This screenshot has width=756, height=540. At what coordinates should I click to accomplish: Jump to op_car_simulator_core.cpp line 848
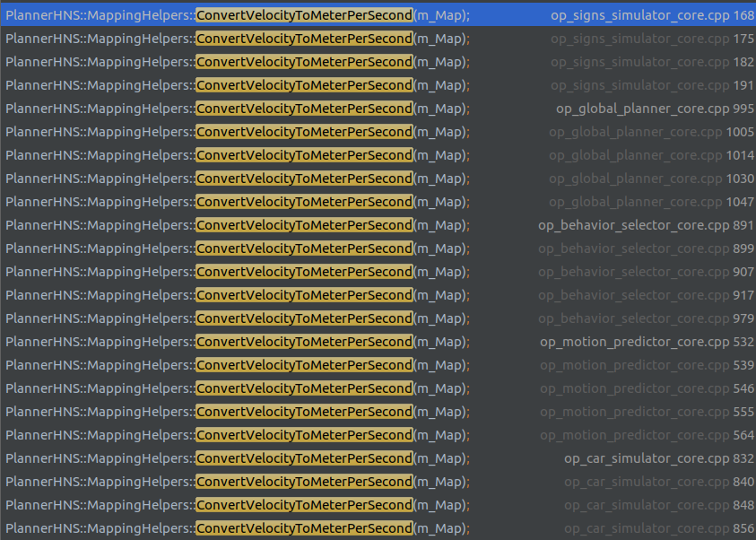pos(359,504)
